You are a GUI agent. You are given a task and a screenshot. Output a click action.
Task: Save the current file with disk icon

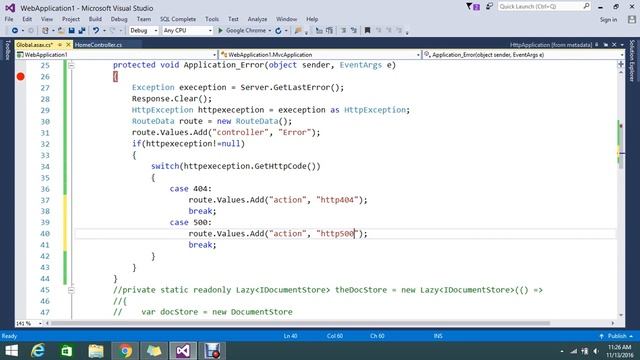(71, 31)
